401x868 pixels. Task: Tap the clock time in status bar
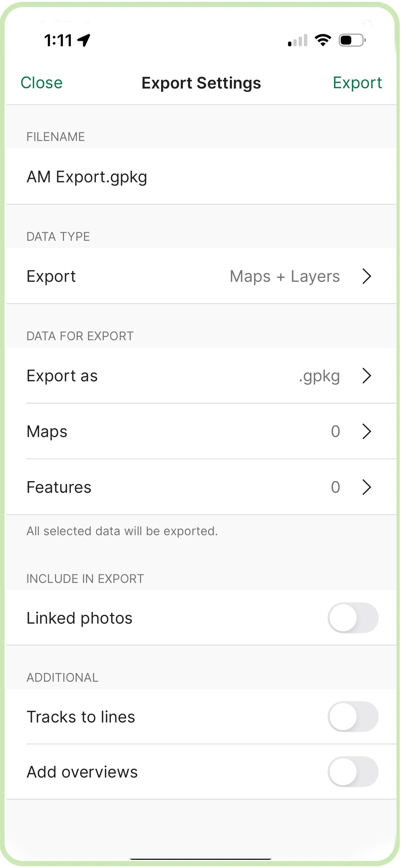pos(58,40)
